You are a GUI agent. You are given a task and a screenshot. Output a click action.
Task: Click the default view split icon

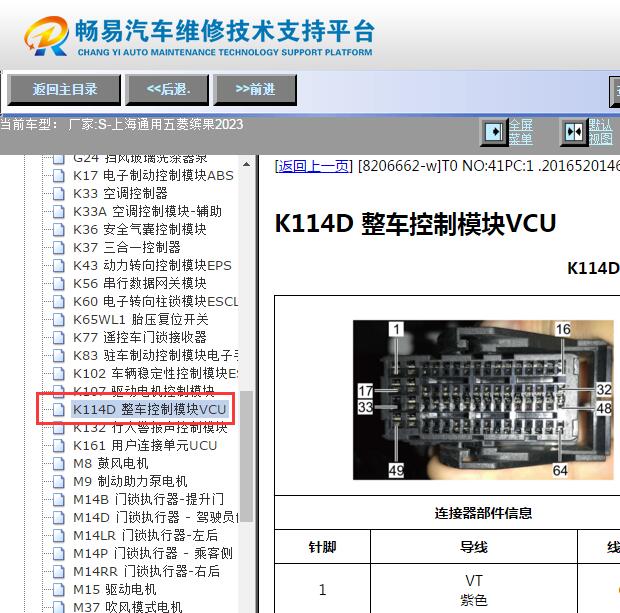pyautogui.click(x=574, y=132)
